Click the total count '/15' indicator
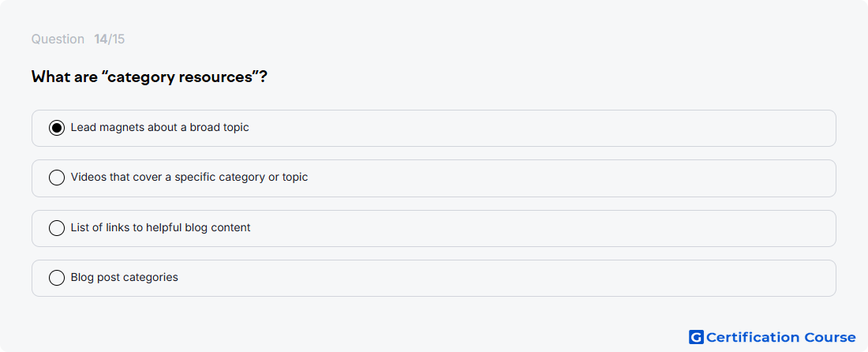The image size is (868, 352). coord(116,39)
